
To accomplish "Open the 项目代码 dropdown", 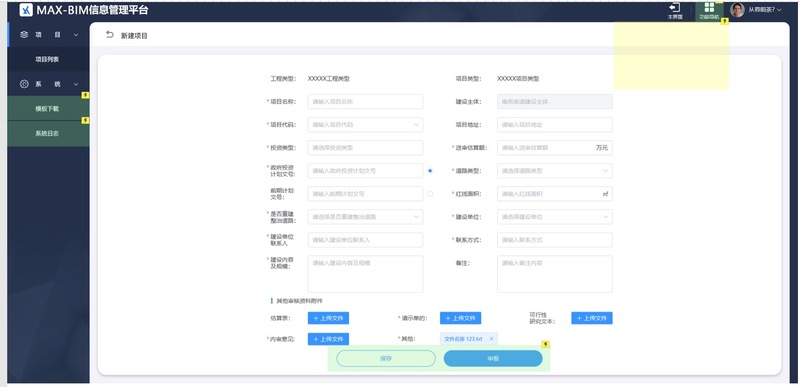I will click(x=365, y=124).
